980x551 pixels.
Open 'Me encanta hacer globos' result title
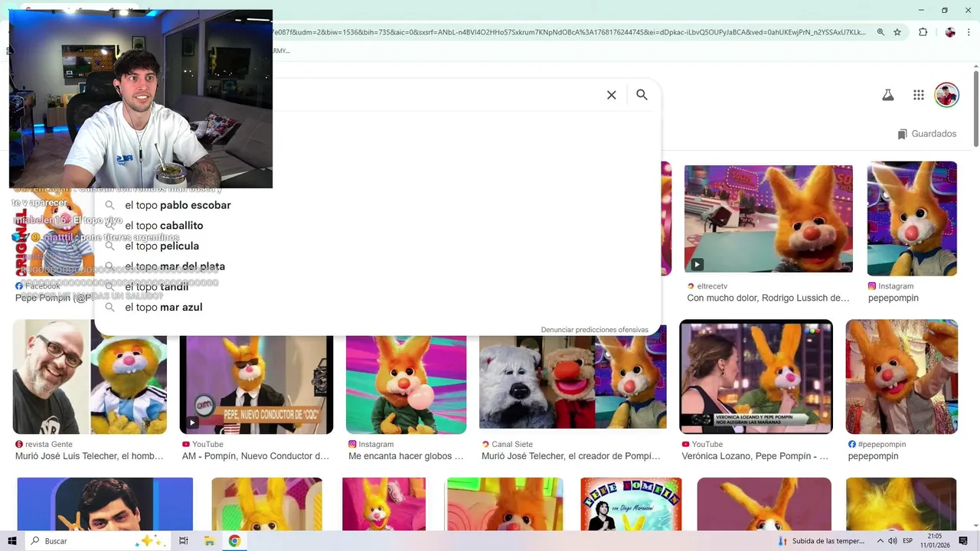click(406, 456)
